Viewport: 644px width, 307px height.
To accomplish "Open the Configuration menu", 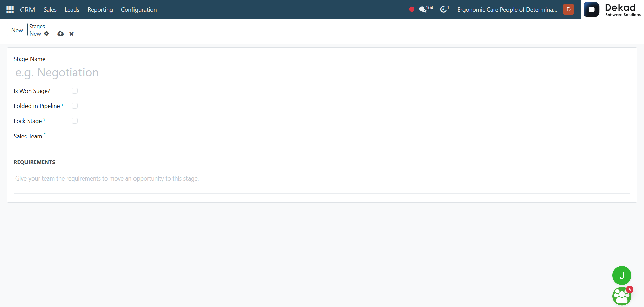I will pyautogui.click(x=139, y=9).
